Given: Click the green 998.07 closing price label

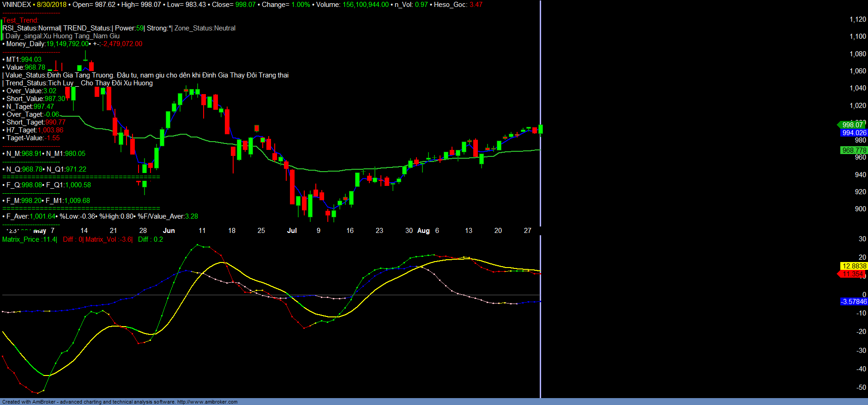Looking at the screenshot, I should pyautogui.click(x=852, y=125).
